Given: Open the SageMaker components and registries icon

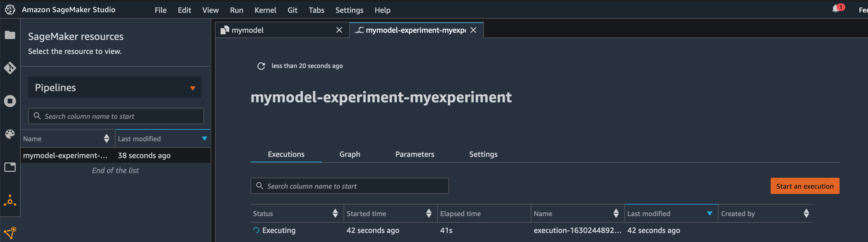Looking at the screenshot, I should pos(10,233).
